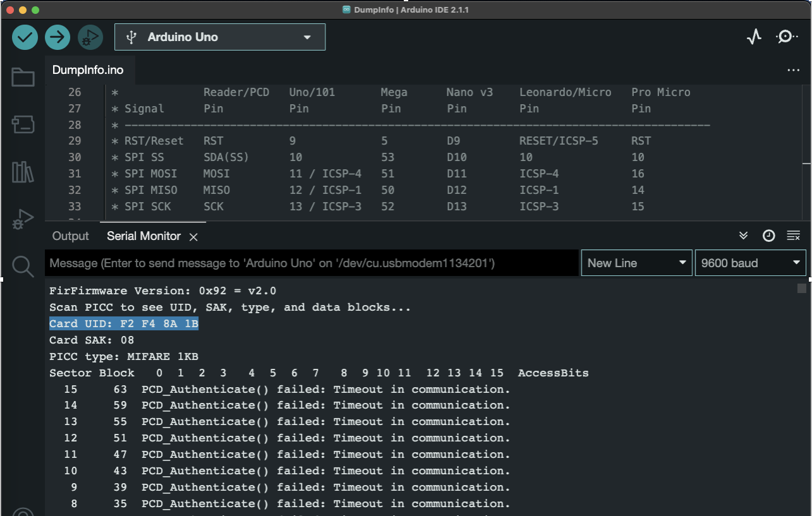812x516 pixels.
Task: Click the sector 15 block 63 error line
Action: [x=287, y=390]
